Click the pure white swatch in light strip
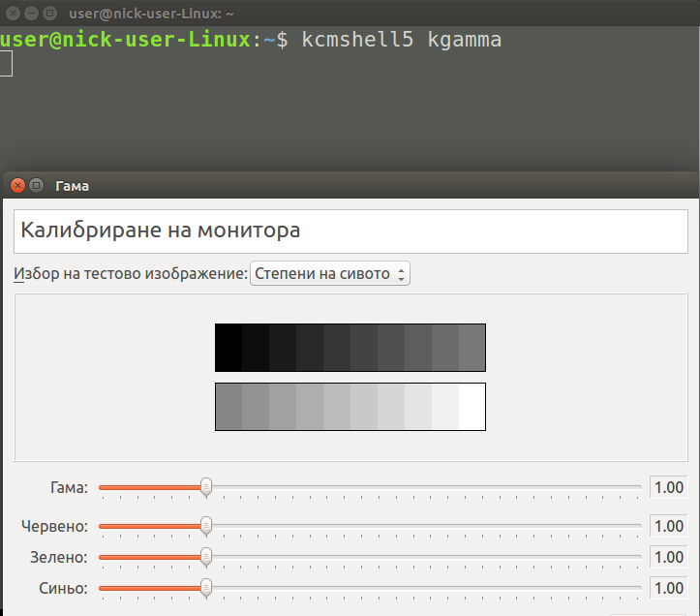The width and height of the screenshot is (700, 616). [x=472, y=407]
